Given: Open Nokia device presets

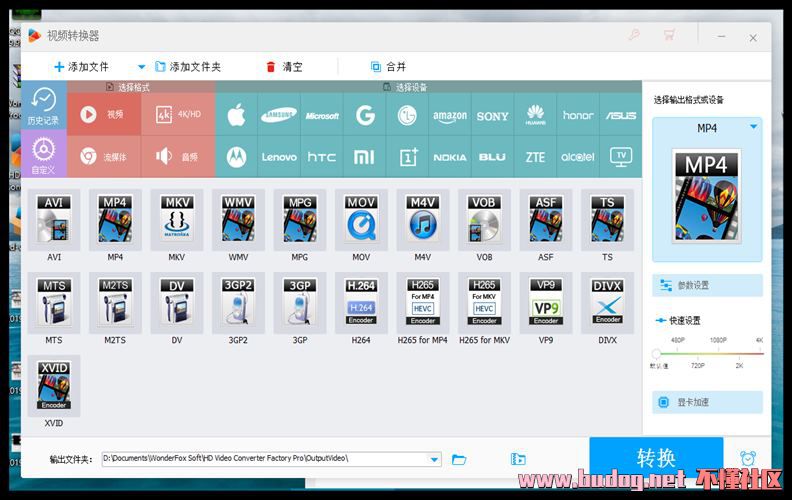Looking at the screenshot, I should (x=450, y=157).
